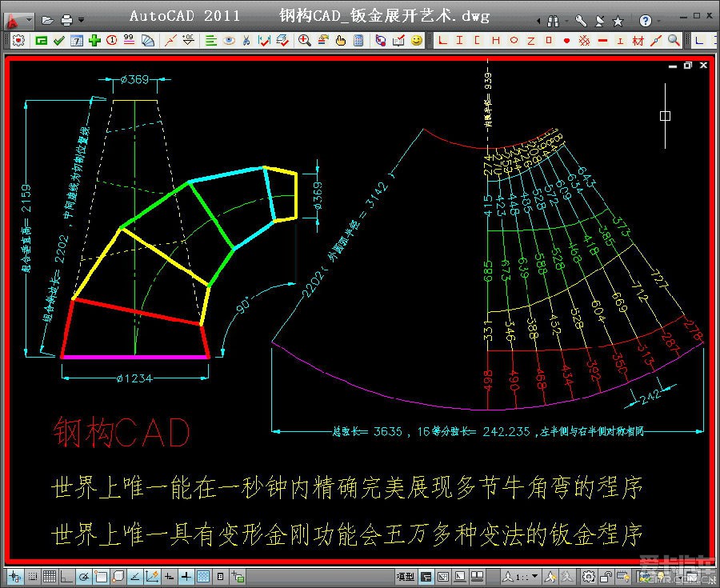Toggle Dynamic UCS in the status bar

(x=152, y=577)
